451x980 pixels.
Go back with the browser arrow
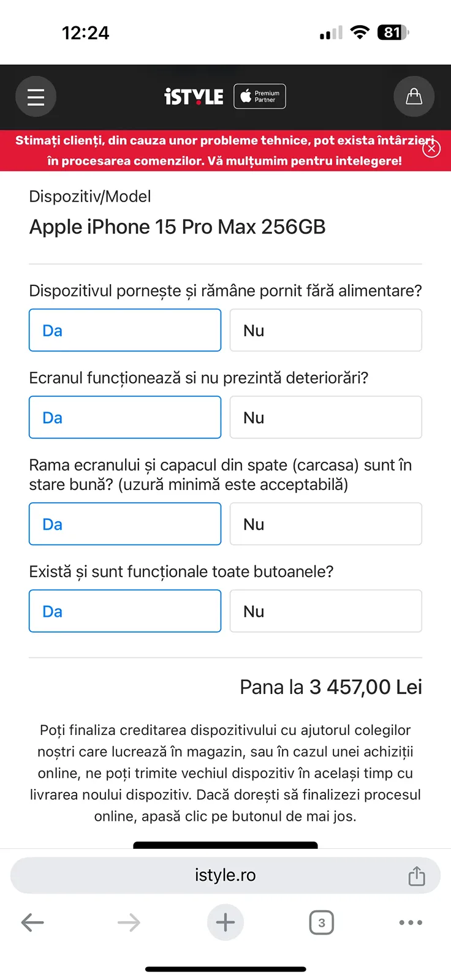click(x=32, y=922)
